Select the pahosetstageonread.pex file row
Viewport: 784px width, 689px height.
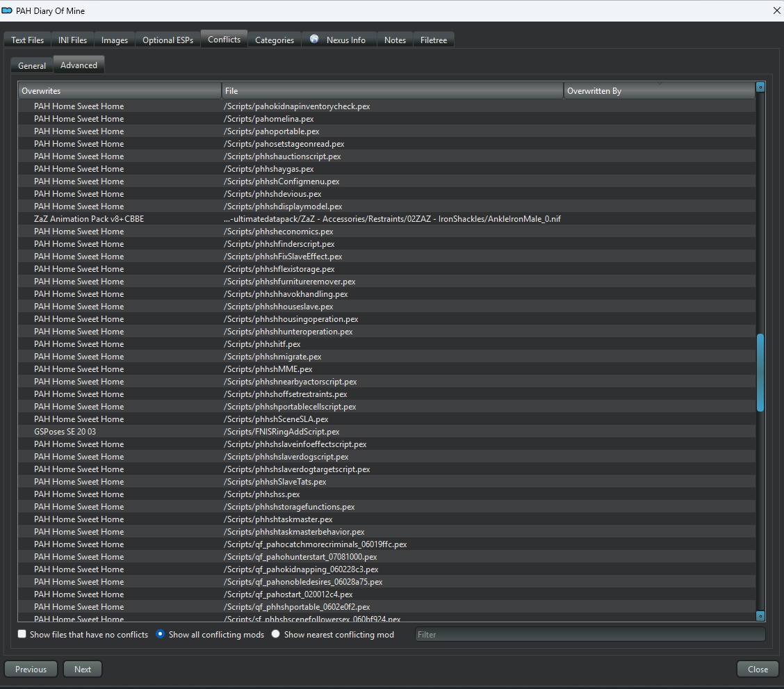pyautogui.click(x=386, y=143)
